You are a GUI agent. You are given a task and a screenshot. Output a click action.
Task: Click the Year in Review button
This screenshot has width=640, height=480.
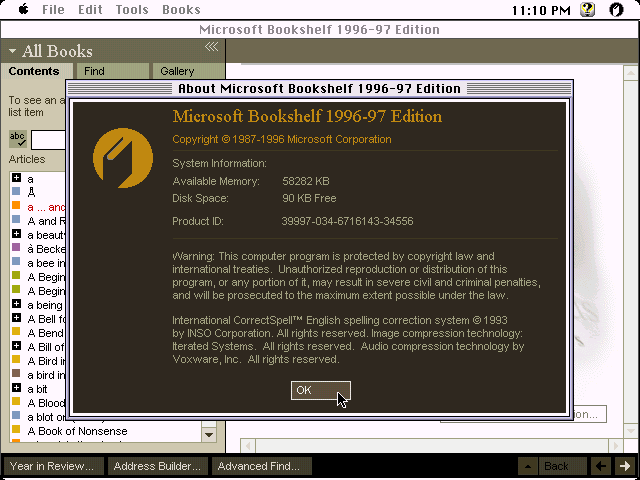point(51,466)
